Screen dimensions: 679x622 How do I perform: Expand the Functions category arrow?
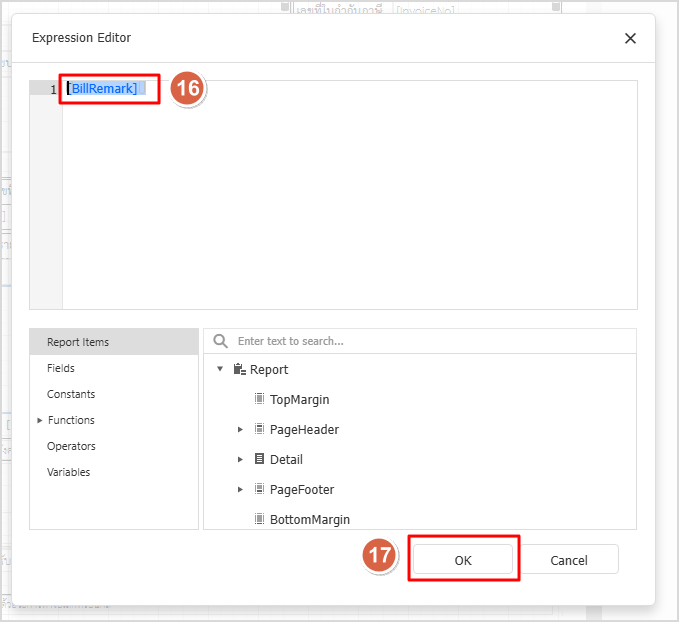click(39, 420)
